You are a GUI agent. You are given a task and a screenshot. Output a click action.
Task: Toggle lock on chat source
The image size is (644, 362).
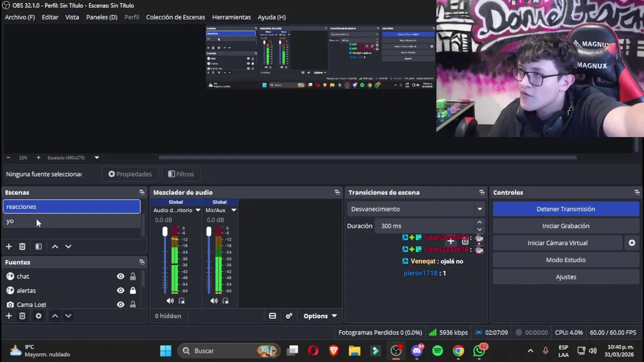pyautogui.click(x=133, y=277)
